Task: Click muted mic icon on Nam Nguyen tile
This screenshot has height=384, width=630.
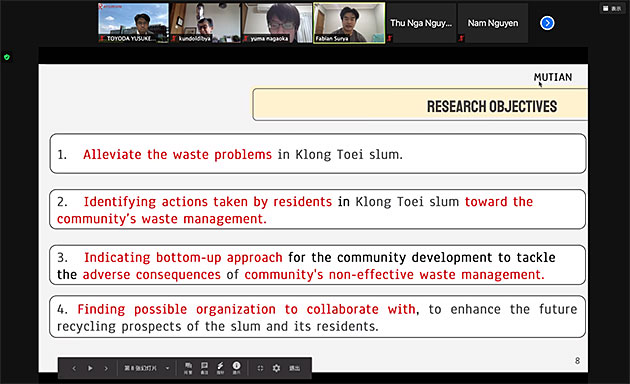Action: [461, 39]
